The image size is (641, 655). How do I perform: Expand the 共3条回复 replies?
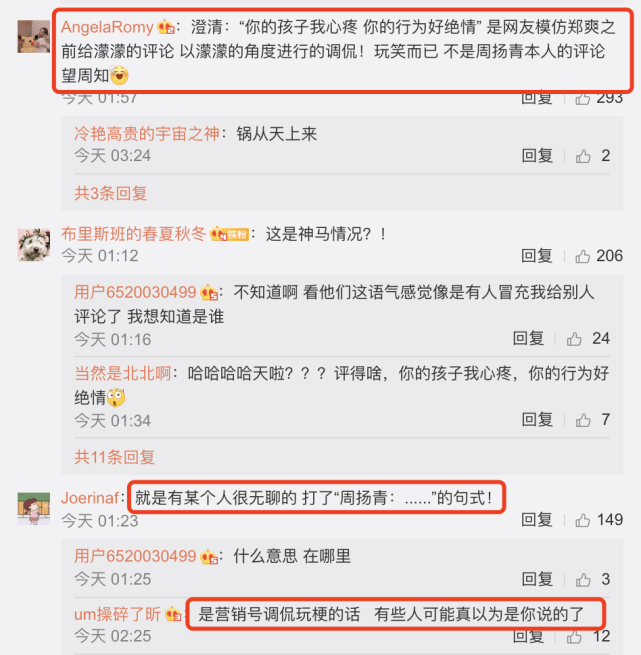pos(111,193)
